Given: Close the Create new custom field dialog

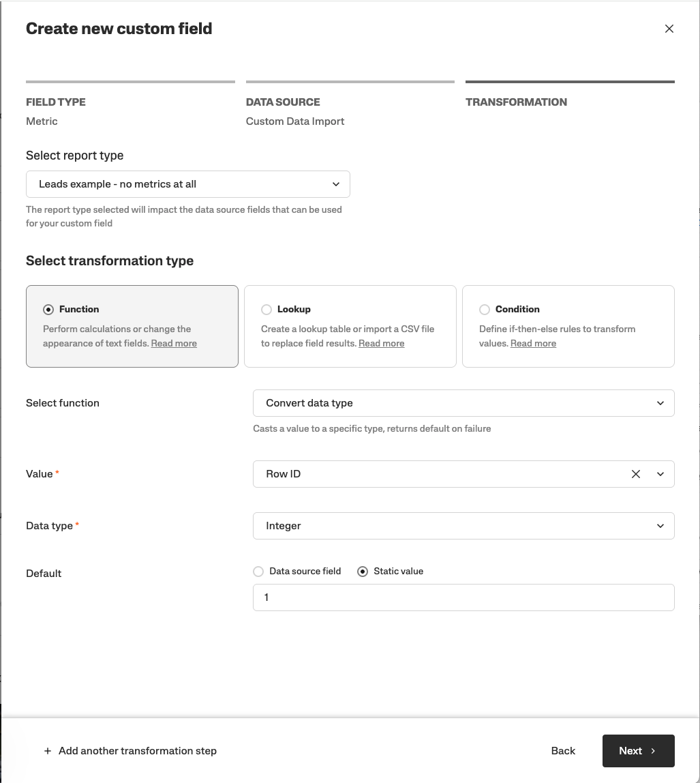Looking at the screenshot, I should coord(669,29).
